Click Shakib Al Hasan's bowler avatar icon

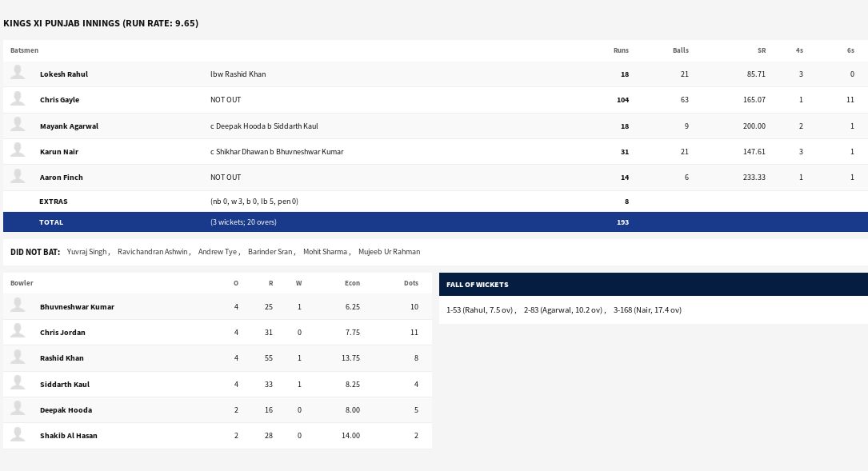point(18,434)
